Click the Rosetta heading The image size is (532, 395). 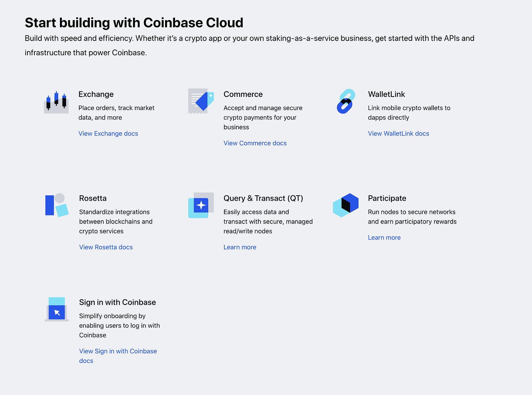pyautogui.click(x=93, y=198)
